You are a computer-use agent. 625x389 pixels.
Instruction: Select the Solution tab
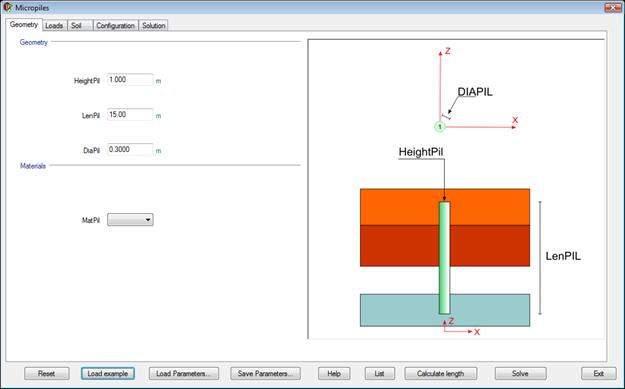pos(153,26)
